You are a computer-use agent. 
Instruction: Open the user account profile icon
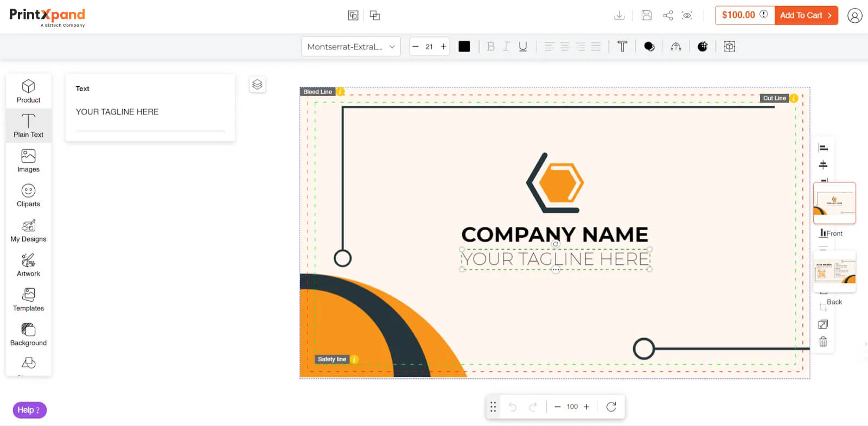pyautogui.click(x=854, y=16)
